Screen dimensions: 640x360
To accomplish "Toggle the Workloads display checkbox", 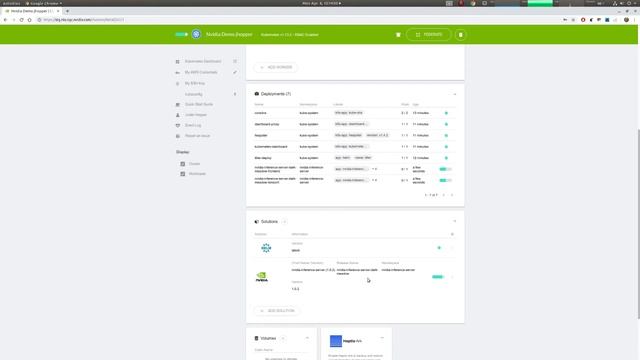I will (183, 174).
